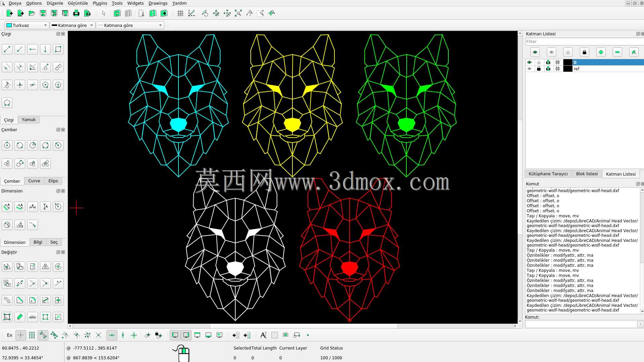Toggle grid display in top toolbar
Viewport: 644px width, 362px height.
pos(180,13)
